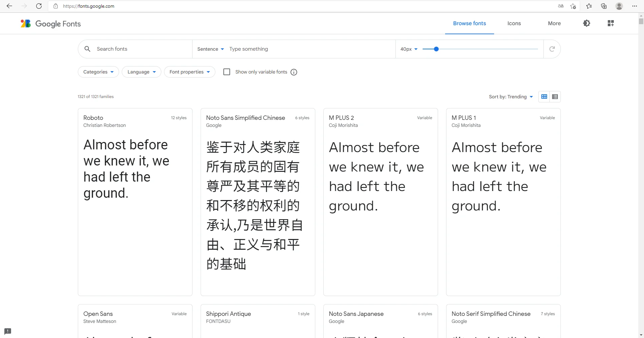Open selected families grid-plus icon
The height and width of the screenshot is (338, 644).
pyautogui.click(x=611, y=23)
